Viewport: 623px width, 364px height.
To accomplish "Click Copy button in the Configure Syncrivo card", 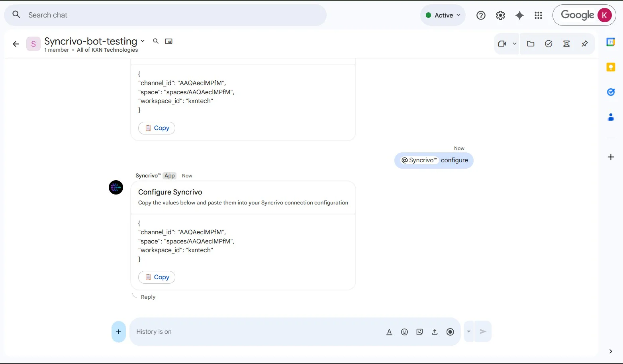I will pos(157,277).
